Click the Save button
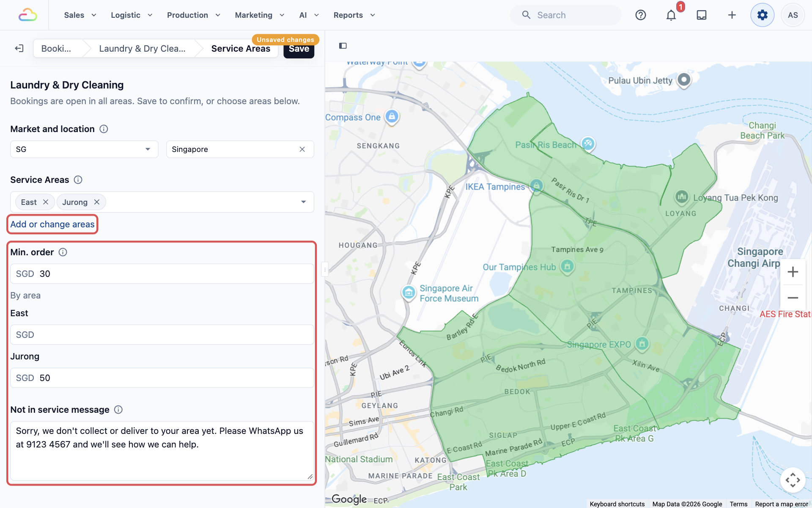Image resolution: width=812 pixels, height=508 pixels. 299,49
